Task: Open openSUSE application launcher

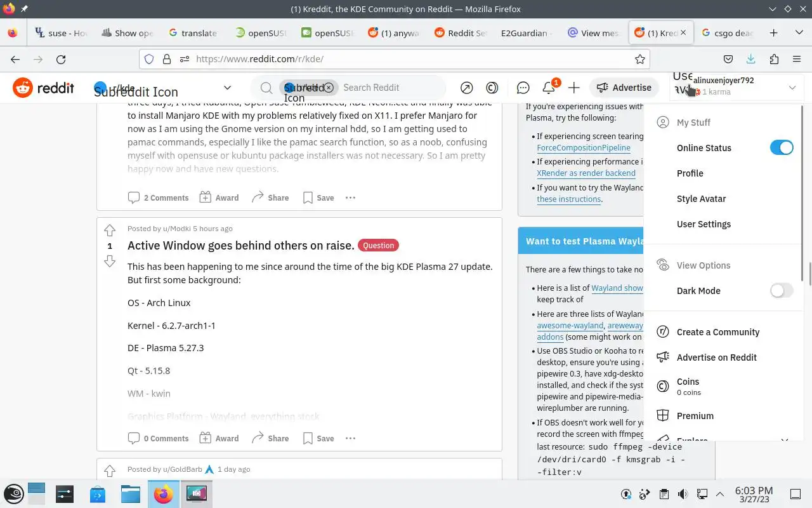Action: [14, 493]
